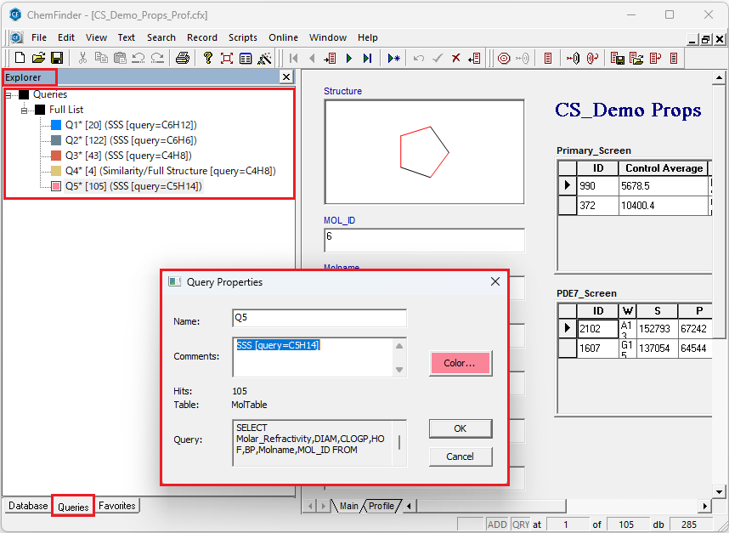Click the New file toolbar icon
Viewport: 729px width, 533px height.
[20, 59]
